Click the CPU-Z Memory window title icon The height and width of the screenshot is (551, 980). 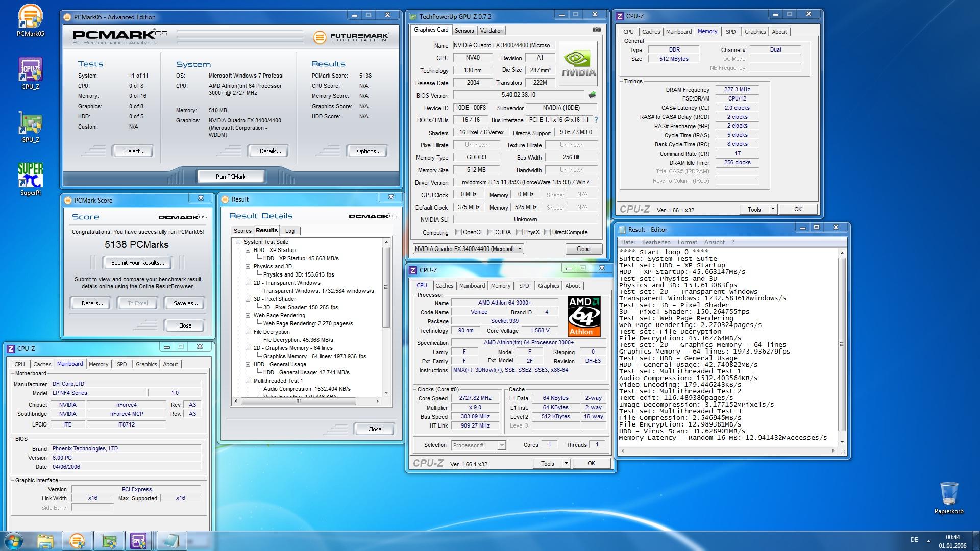(x=620, y=16)
